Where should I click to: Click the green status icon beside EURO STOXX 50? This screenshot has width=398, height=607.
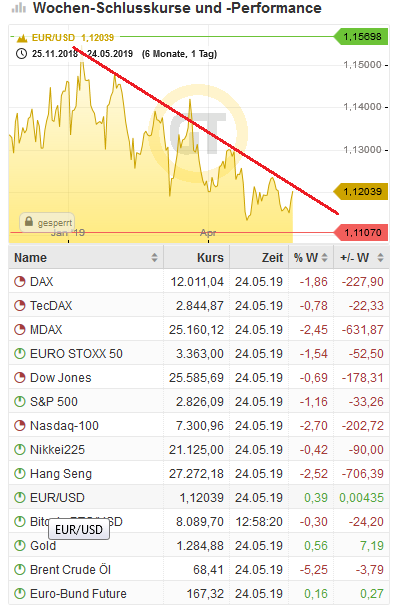click(x=20, y=353)
